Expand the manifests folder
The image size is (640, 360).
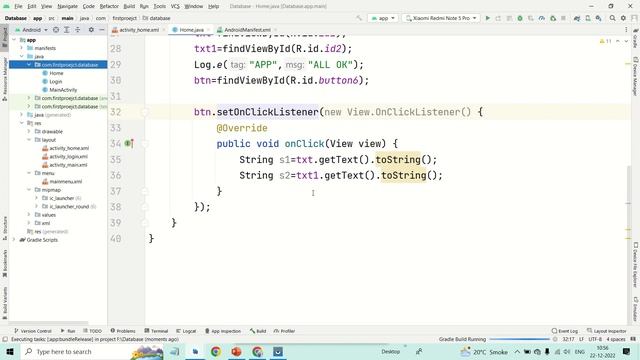(22, 48)
